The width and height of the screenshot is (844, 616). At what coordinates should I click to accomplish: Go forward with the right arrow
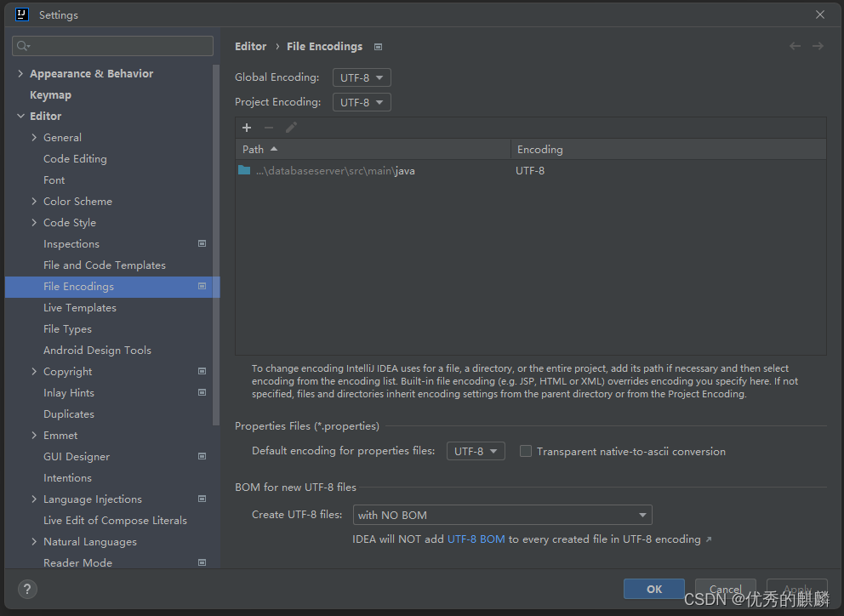[x=818, y=46]
